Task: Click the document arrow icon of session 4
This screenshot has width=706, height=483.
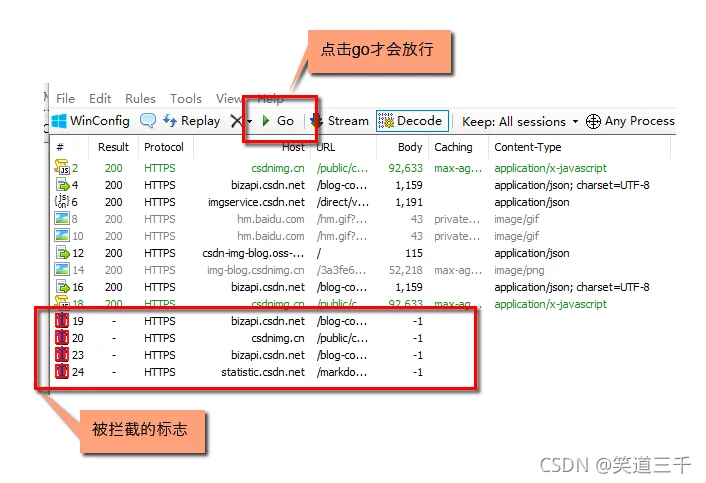Action: [63, 185]
